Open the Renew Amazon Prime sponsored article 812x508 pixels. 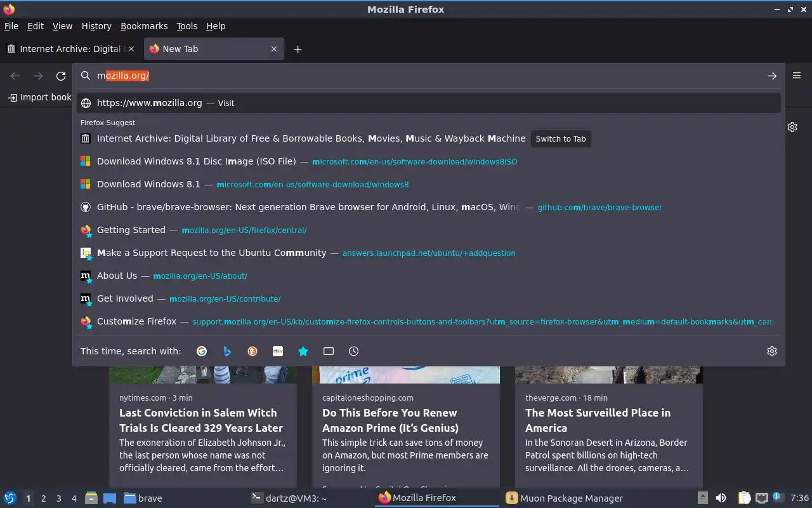tap(406, 427)
